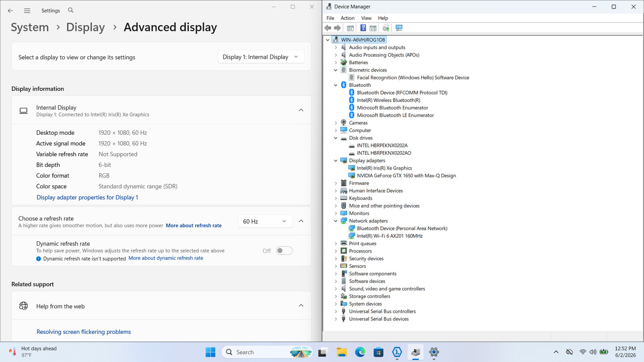The height and width of the screenshot is (362, 644).
Task: Open the Windows Start button
Action: point(211,352)
